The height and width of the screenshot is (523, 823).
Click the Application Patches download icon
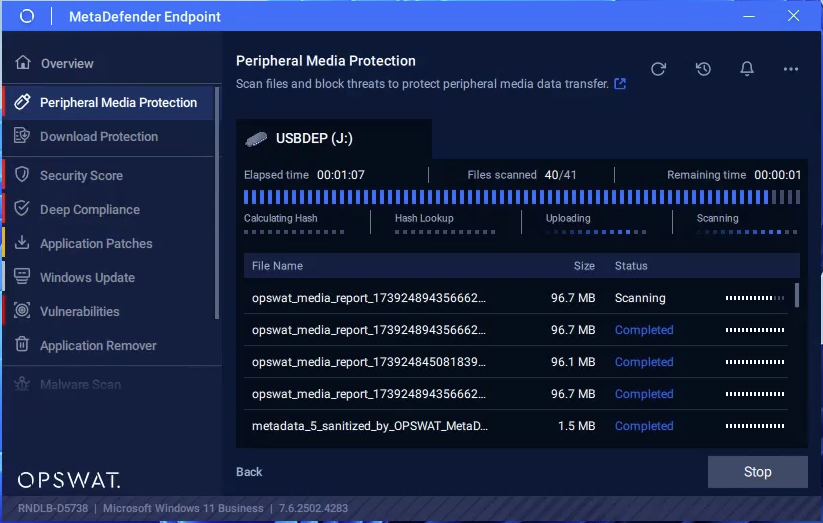click(22, 243)
